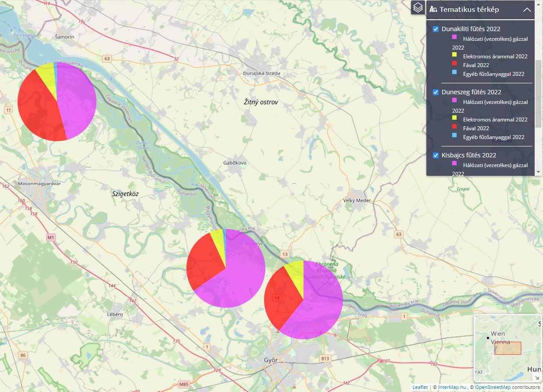Uncheck Dunakiliti fűtés 2022 layer
Viewport: 543px width, 392px height.
(x=436, y=29)
